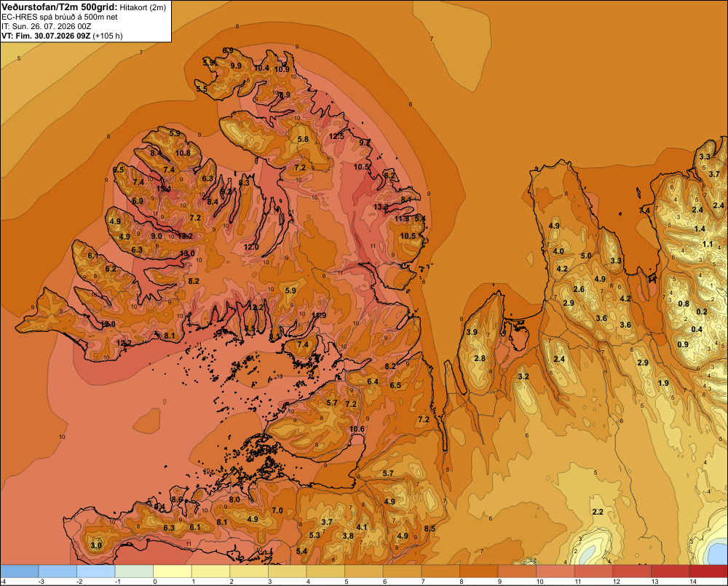
Task: Click the 3.9 value on the western peninsula
Action: click(472, 332)
